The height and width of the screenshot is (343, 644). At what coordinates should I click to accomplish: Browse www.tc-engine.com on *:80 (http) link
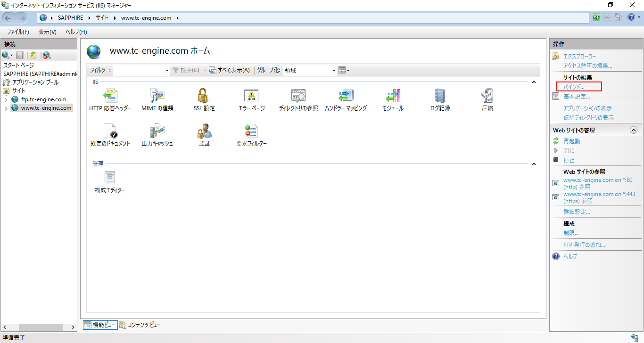(x=598, y=183)
